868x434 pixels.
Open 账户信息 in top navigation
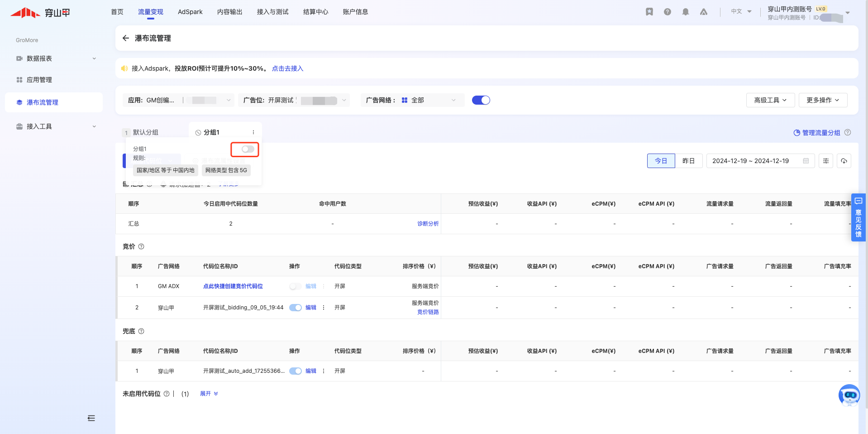coord(356,12)
